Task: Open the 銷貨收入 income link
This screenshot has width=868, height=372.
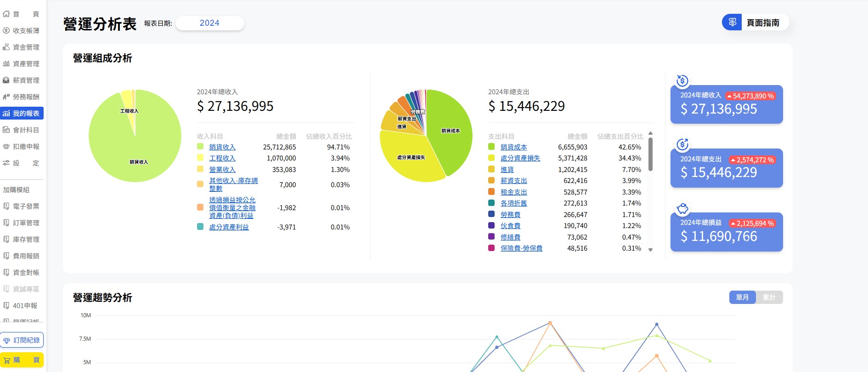Action: tap(222, 147)
